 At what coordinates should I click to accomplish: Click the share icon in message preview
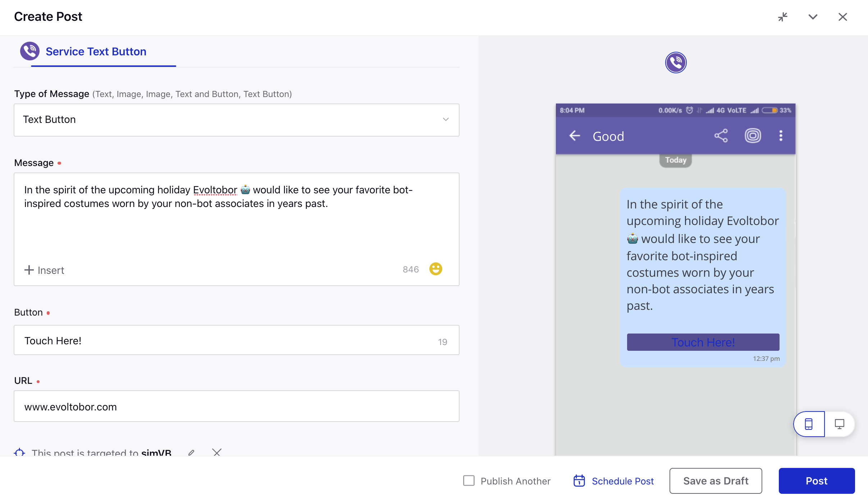pos(721,136)
